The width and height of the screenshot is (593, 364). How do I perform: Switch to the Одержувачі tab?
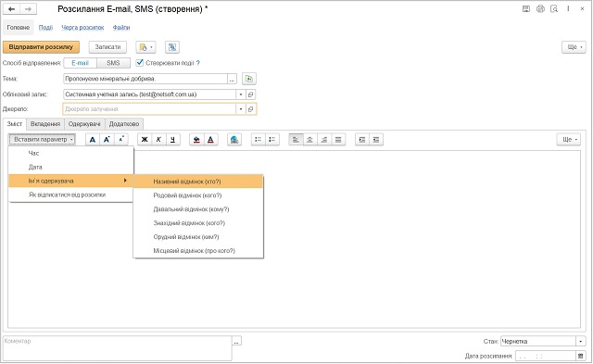pyautogui.click(x=84, y=124)
